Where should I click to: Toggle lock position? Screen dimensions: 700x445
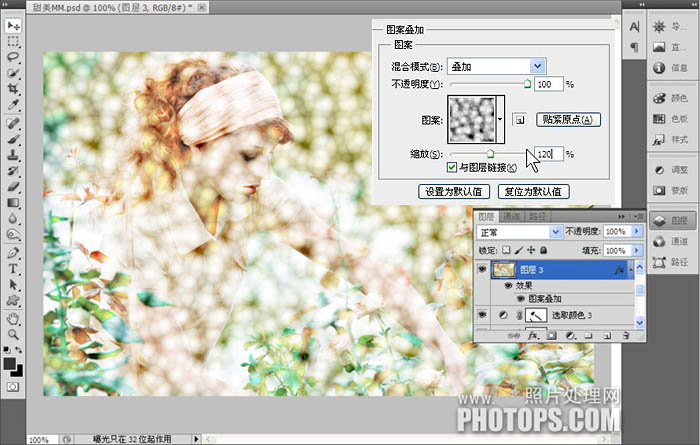pyautogui.click(x=531, y=250)
